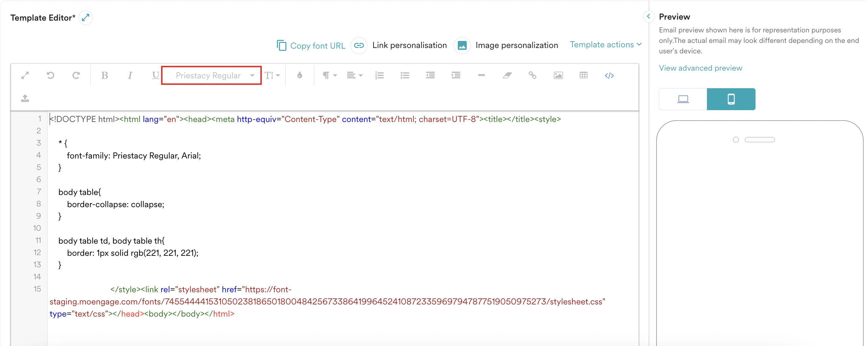Open Image personalization
The height and width of the screenshot is (346, 868).
click(516, 45)
